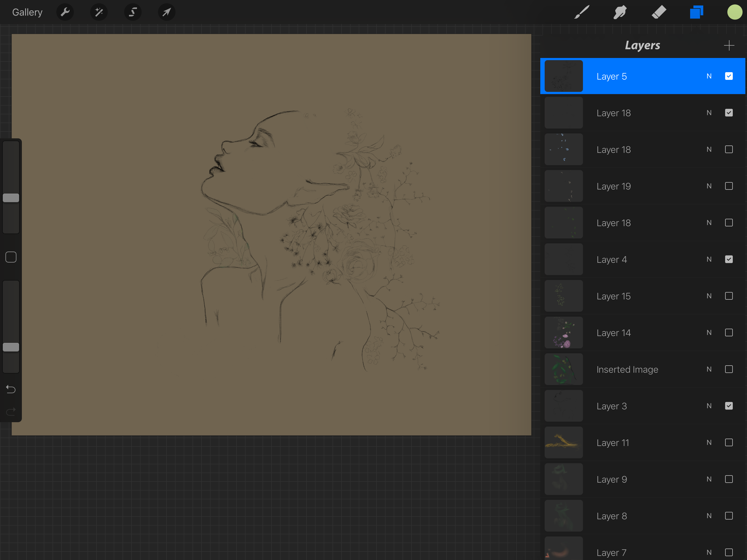
Task: Select the Smudge tool
Action: click(620, 13)
